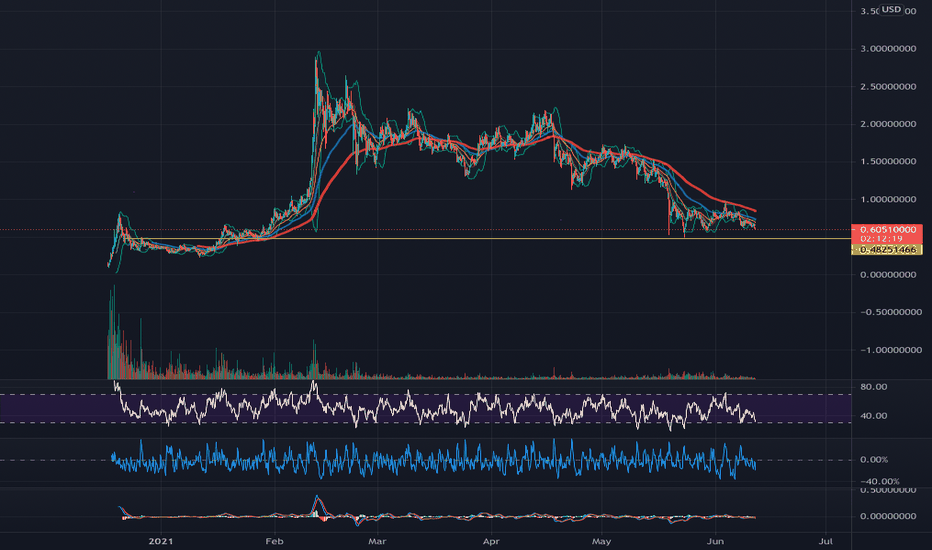
Task: Click the 2.00000000 price axis label
Action: point(888,124)
